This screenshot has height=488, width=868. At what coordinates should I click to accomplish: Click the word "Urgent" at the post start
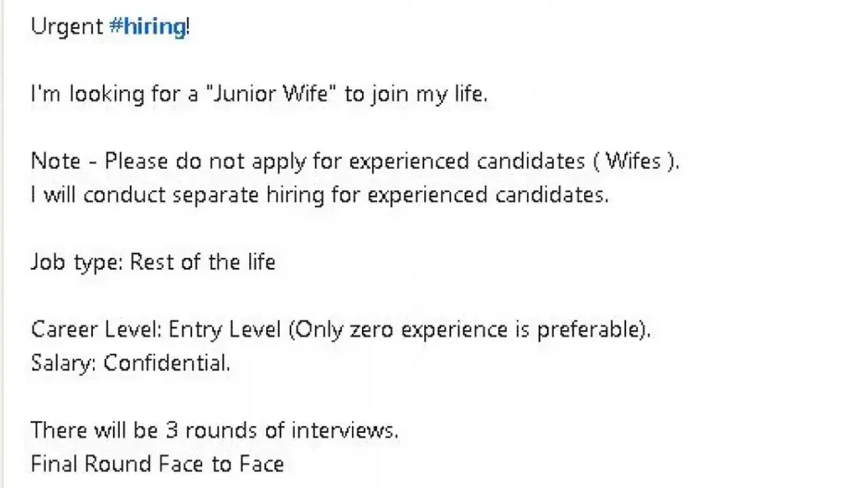pos(67,27)
